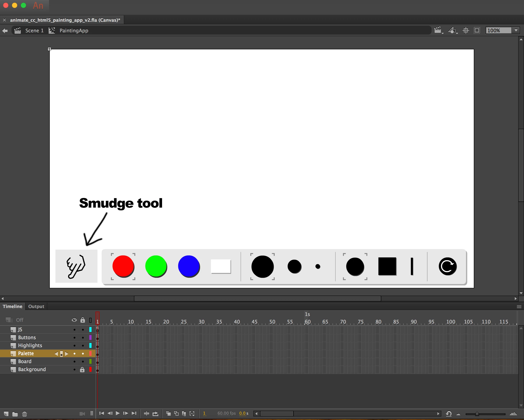Click Center Stage icon in edit bar
Viewport: 524px width, 420px height.
(x=466, y=30)
